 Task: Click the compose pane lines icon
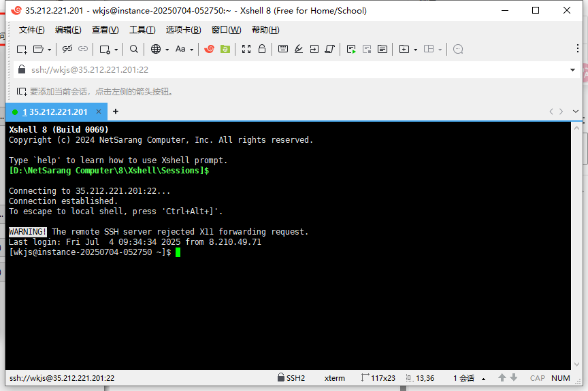[382, 49]
